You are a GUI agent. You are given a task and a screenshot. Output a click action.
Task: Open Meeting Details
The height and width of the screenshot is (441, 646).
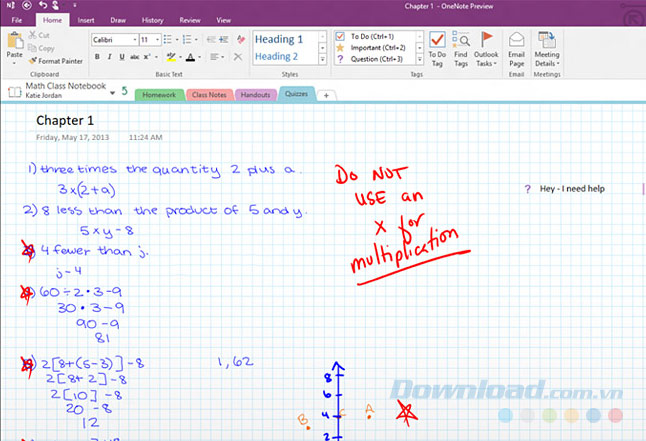point(547,49)
